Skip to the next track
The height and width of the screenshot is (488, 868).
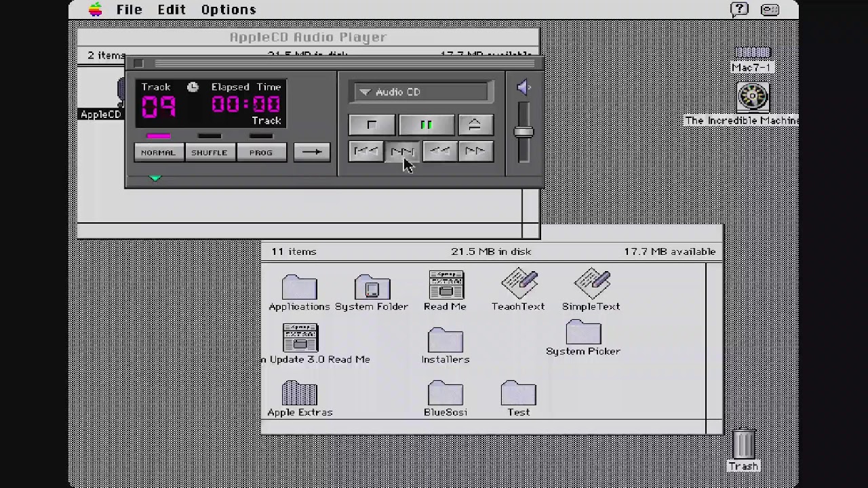pos(403,151)
